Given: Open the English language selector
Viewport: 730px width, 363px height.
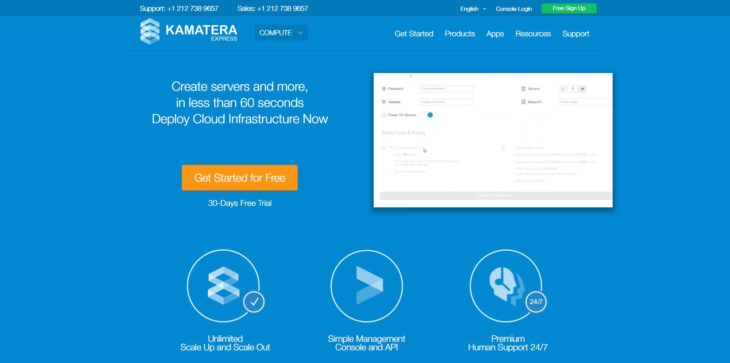Looking at the screenshot, I should tap(473, 8).
